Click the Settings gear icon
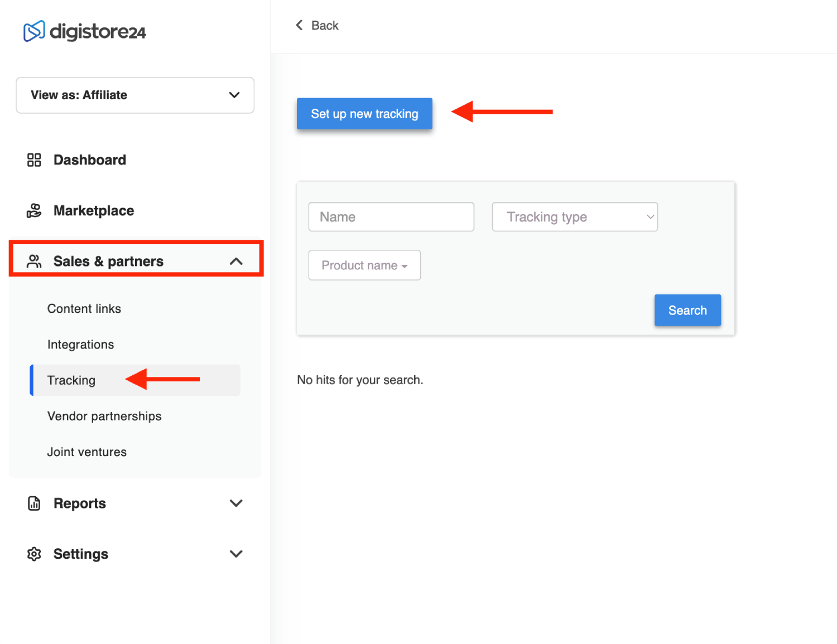This screenshot has width=837, height=644. click(x=34, y=554)
